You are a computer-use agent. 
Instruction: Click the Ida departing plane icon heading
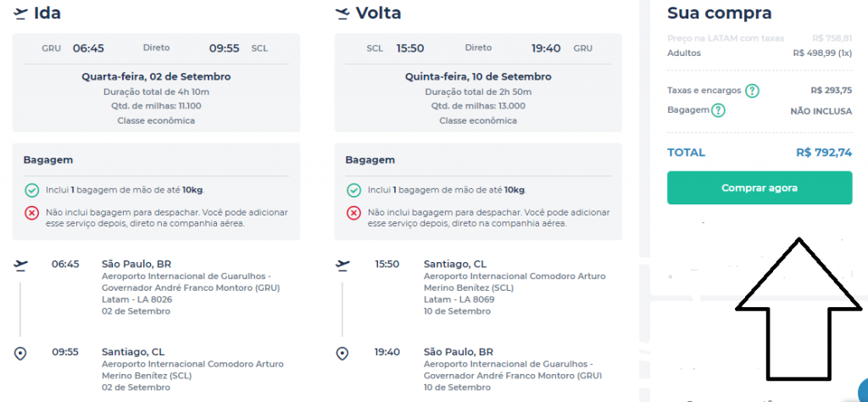tap(20, 13)
